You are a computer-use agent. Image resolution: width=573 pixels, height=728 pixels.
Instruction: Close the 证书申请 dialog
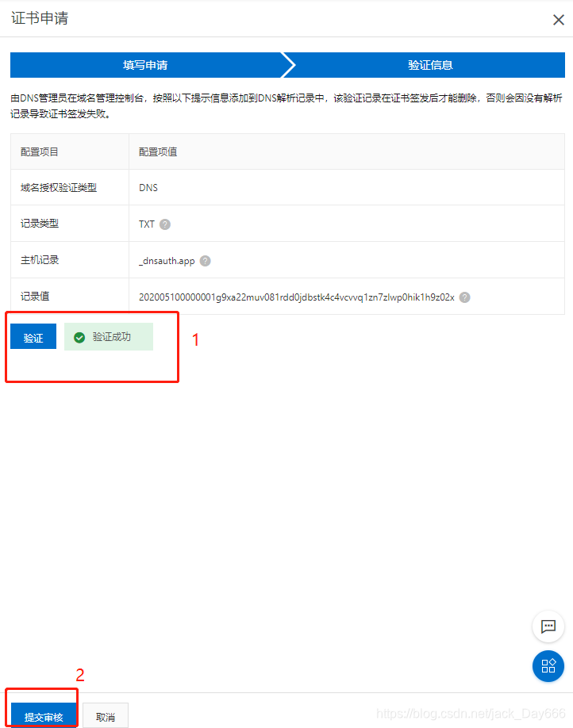pyautogui.click(x=558, y=20)
